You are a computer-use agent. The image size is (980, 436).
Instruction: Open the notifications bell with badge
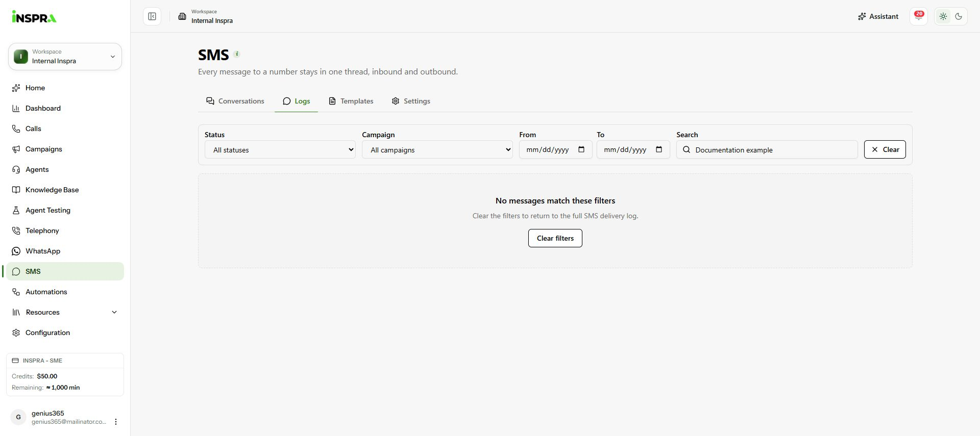[919, 16]
